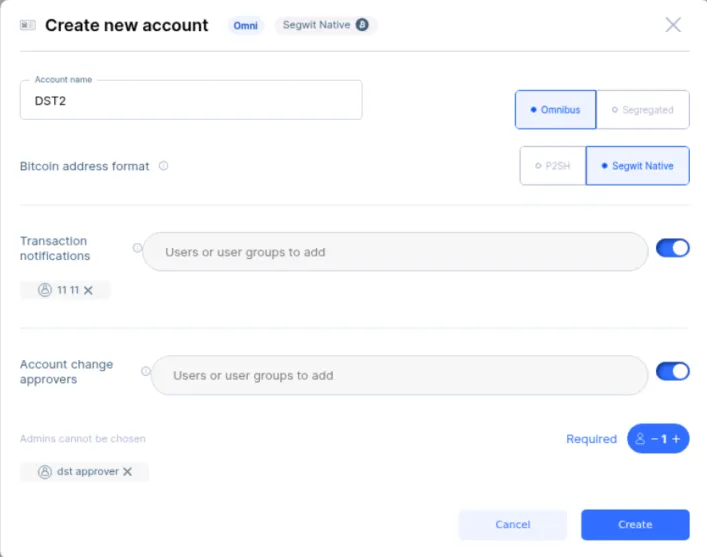This screenshot has width=707, height=557.
Task: Click the Create new account title
Action: pyautogui.click(x=127, y=26)
